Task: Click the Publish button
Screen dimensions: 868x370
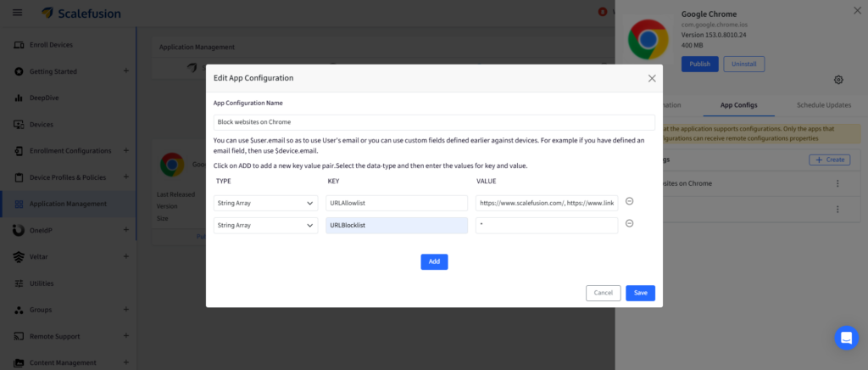Action: [x=699, y=64]
